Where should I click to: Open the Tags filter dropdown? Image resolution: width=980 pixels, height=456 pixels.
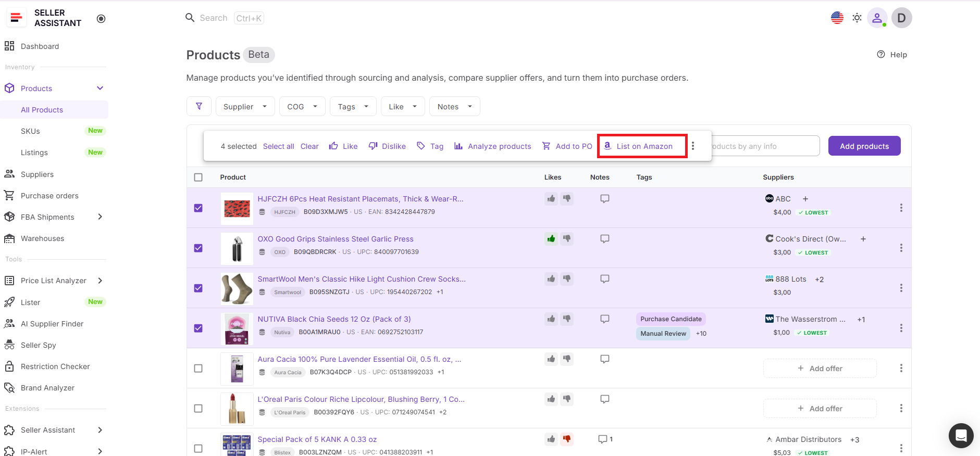click(x=353, y=106)
